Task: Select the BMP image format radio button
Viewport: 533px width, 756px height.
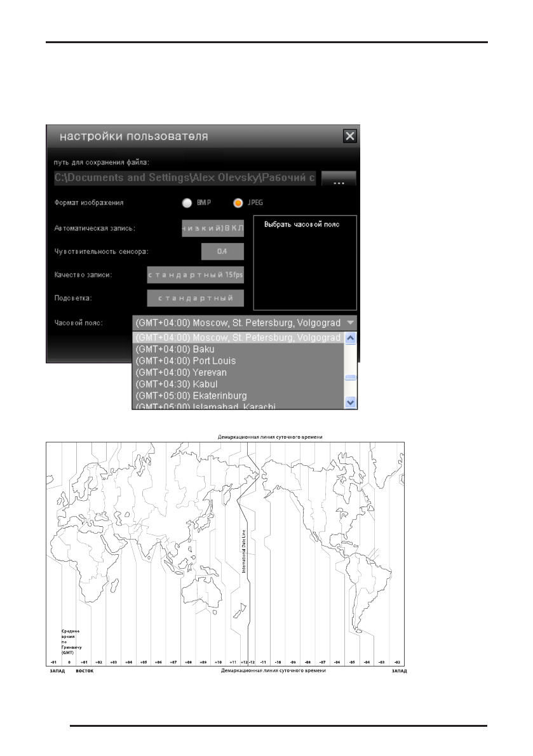Action: tap(187, 203)
